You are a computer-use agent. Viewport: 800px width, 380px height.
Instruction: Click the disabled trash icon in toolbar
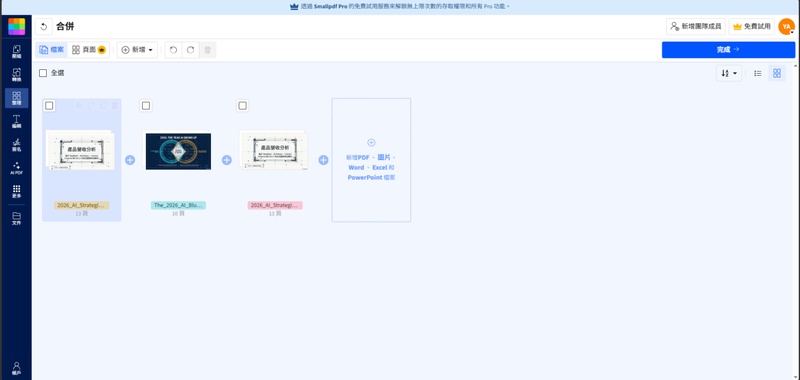click(x=208, y=50)
